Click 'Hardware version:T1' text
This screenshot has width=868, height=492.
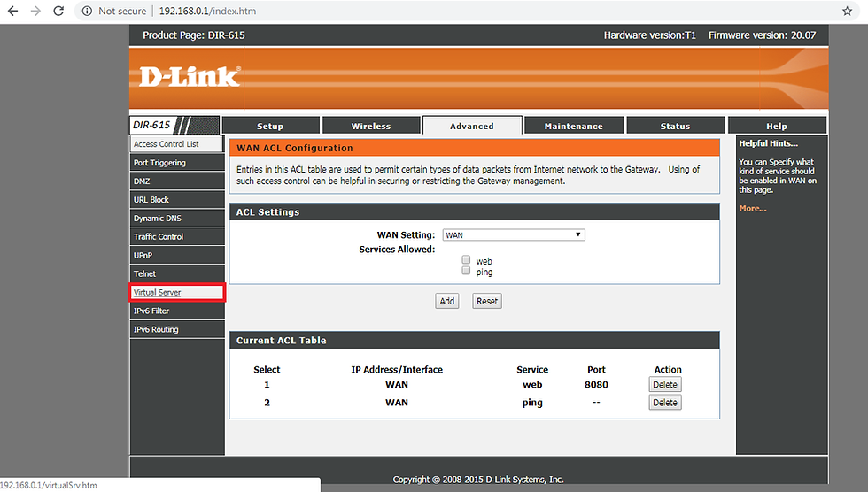[x=650, y=35]
